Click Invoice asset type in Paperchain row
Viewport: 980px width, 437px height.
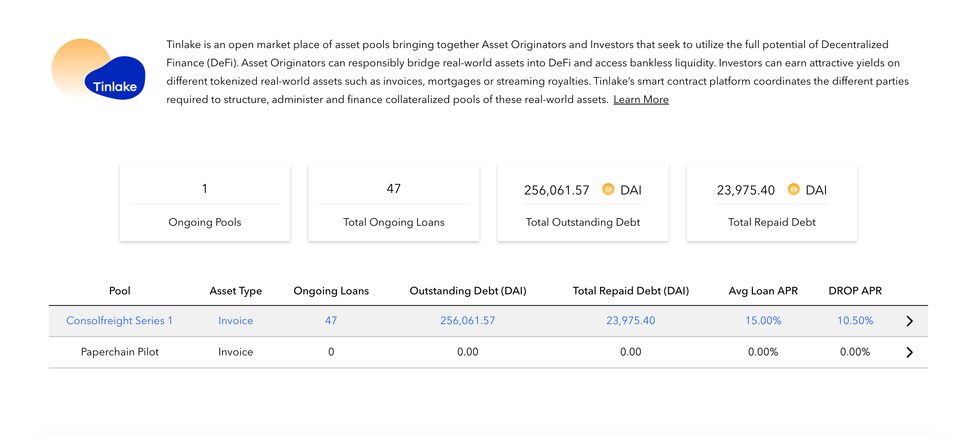[x=236, y=352]
